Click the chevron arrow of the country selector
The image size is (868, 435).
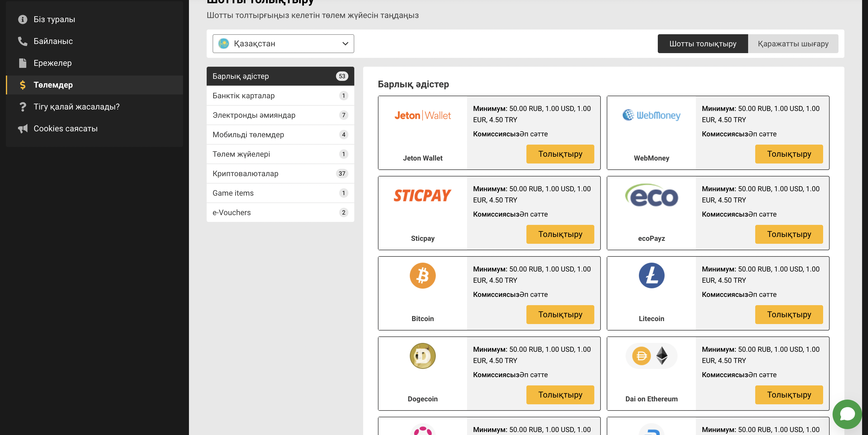coord(345,43)
